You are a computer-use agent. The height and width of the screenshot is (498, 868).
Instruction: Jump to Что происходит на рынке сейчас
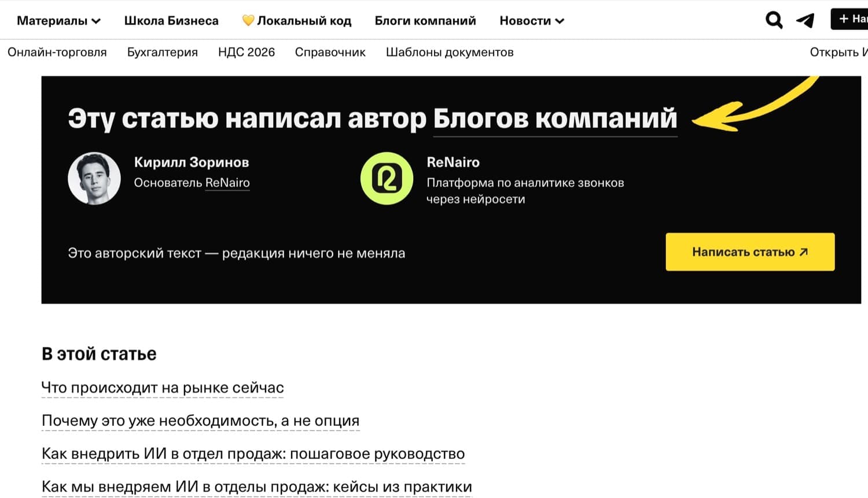point(163,388)
